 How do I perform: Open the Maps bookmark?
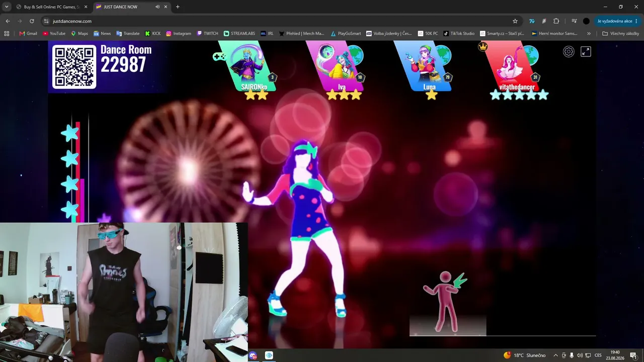79,34
